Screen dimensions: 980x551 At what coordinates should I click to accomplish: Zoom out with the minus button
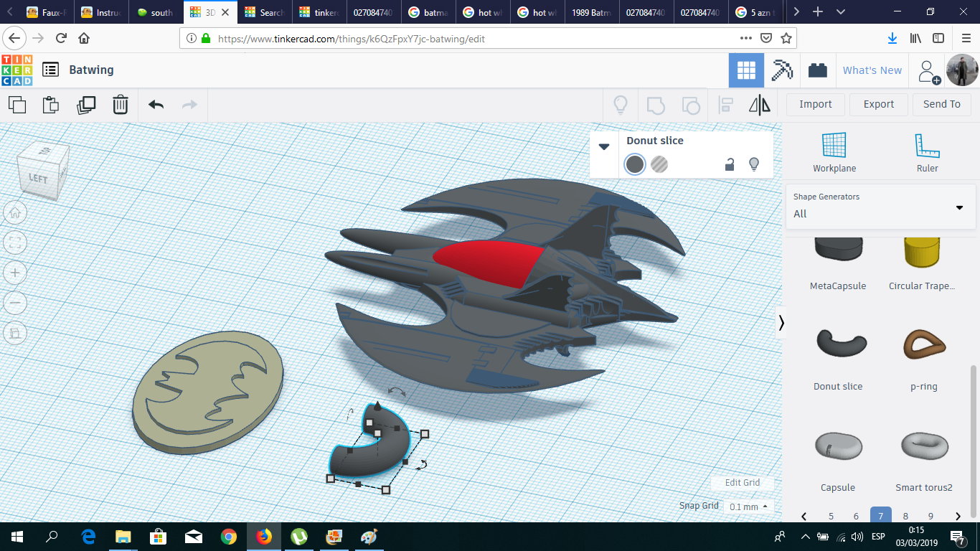tap(15, 303)
